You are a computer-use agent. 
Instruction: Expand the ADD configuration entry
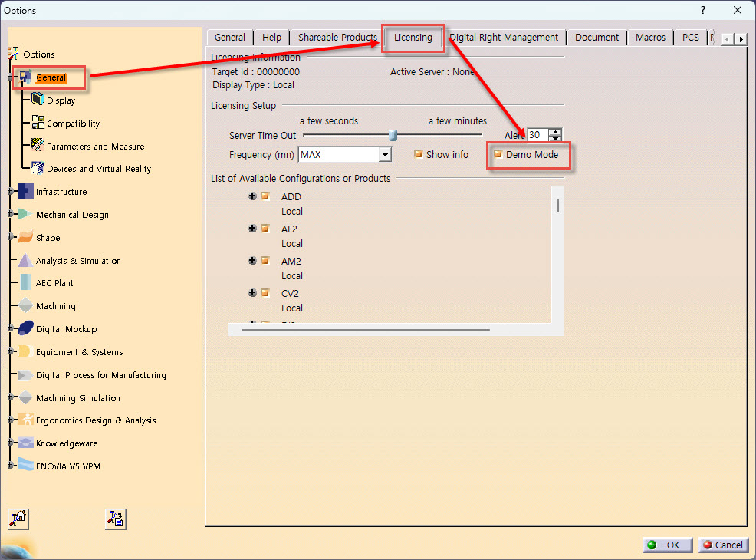pyautogui.click(x=252, y=196)
